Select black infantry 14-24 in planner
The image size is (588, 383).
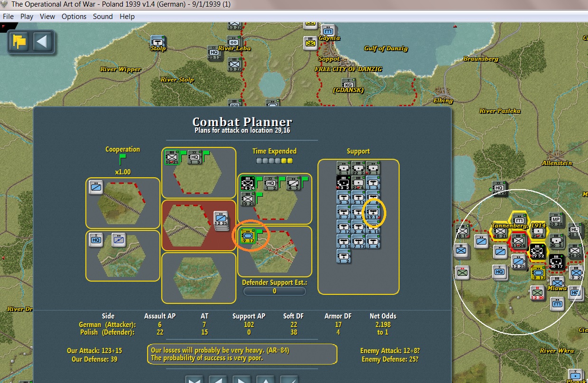248,183
